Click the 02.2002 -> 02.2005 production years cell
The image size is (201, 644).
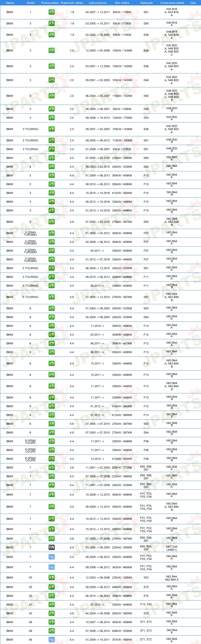click(x=98, y=35)
